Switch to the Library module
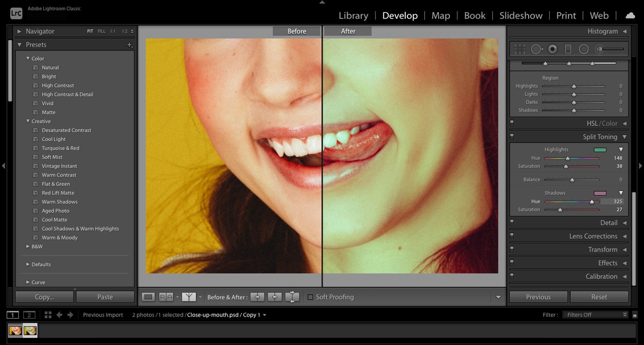The width and height of the screenshot is (644, 345). (x=353, y=15)
